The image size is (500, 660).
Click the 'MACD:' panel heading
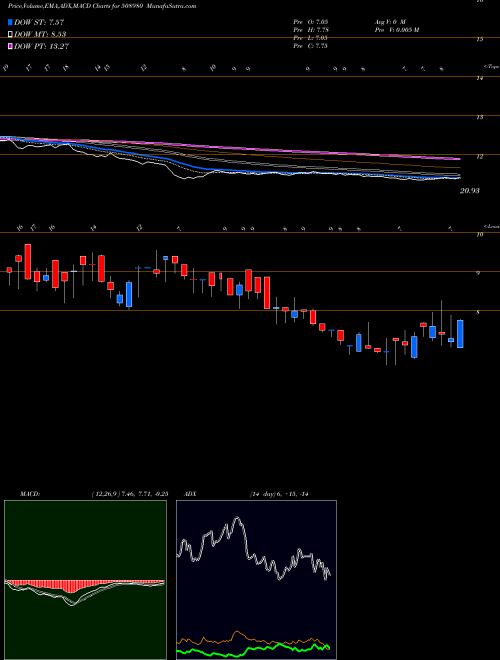[x=29, y=494]
